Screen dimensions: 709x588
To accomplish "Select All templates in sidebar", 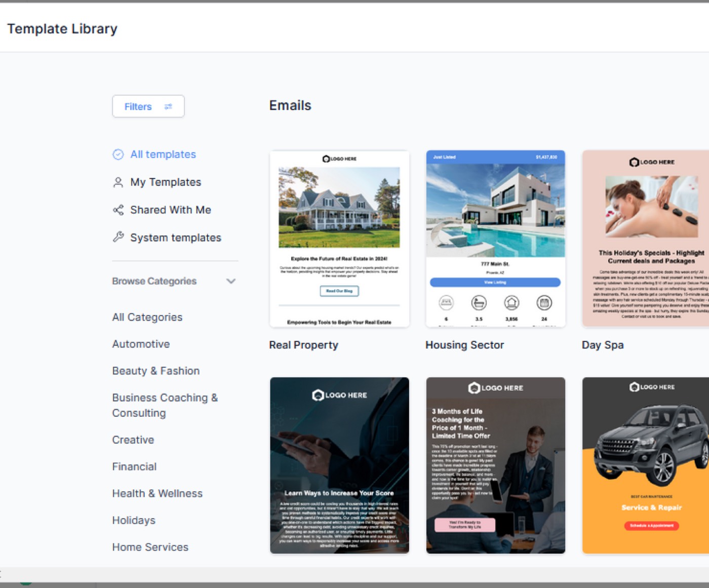I will point(163,154).
